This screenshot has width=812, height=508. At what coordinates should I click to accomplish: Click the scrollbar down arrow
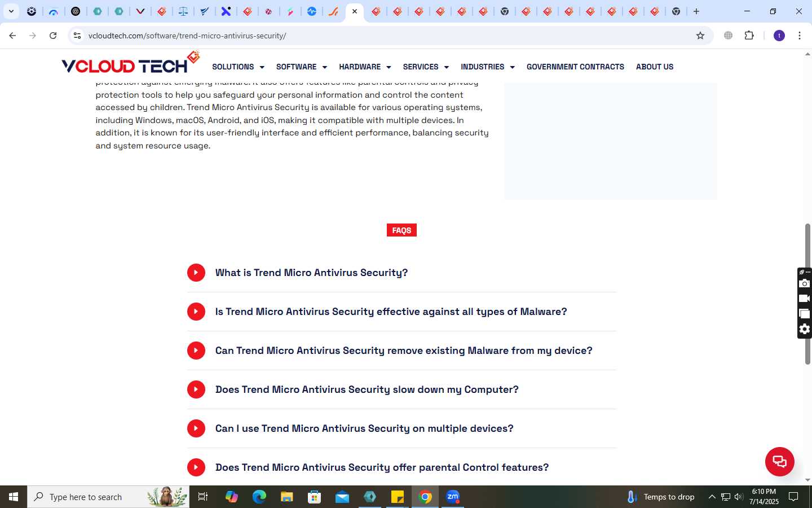(x=807, y=480)
